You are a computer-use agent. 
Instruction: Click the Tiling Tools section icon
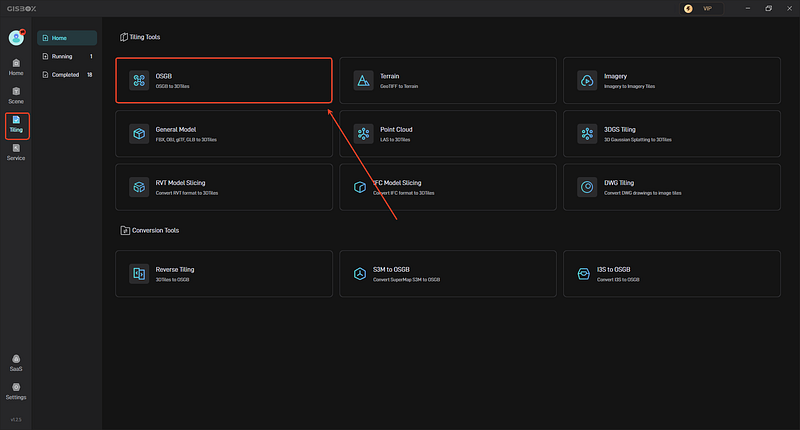tap(123, 37)
